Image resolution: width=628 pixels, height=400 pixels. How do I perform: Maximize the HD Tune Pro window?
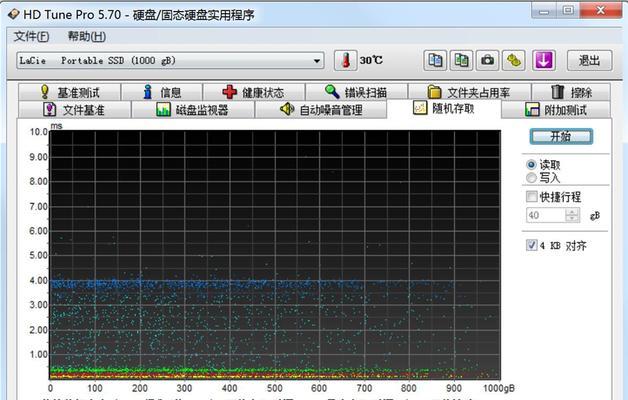(568, 11)
